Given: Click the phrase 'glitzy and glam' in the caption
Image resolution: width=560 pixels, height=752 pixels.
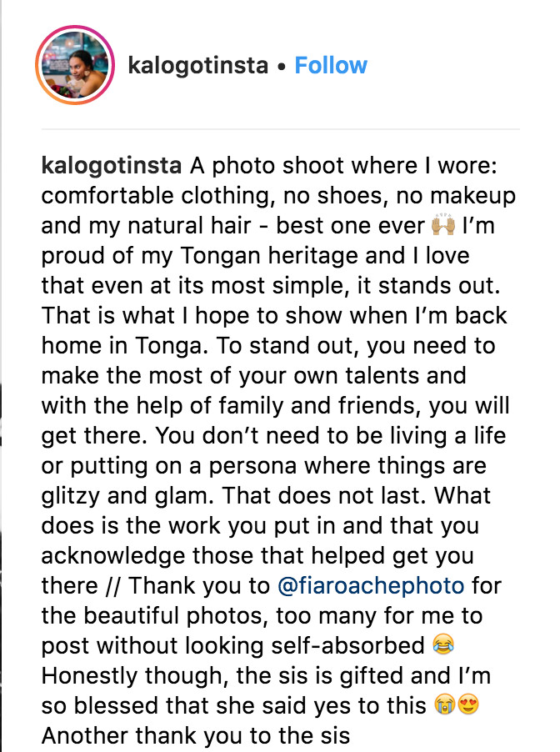Looking at the screenshot, I should point(127,496).
